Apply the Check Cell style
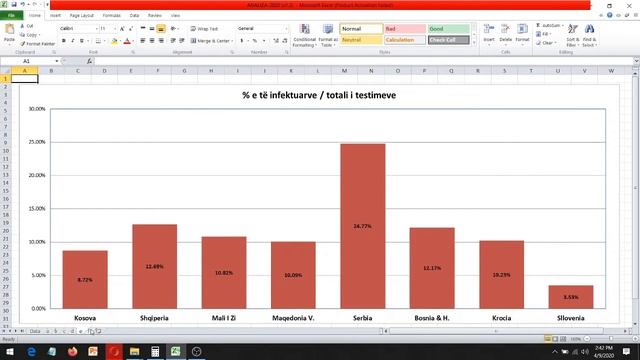Viewport: 640px width, 360px height. [x=449, y=40]
